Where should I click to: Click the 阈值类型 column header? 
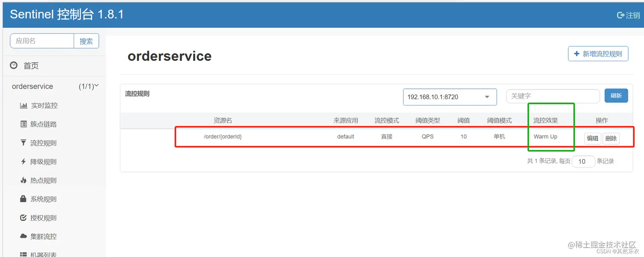tap(428, 120)
